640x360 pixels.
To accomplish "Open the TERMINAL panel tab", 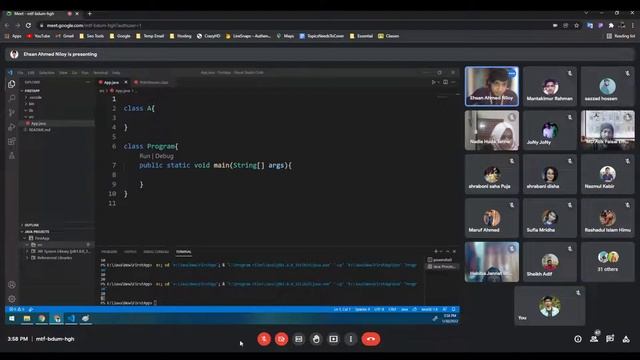I will click(x=184, y=252).
